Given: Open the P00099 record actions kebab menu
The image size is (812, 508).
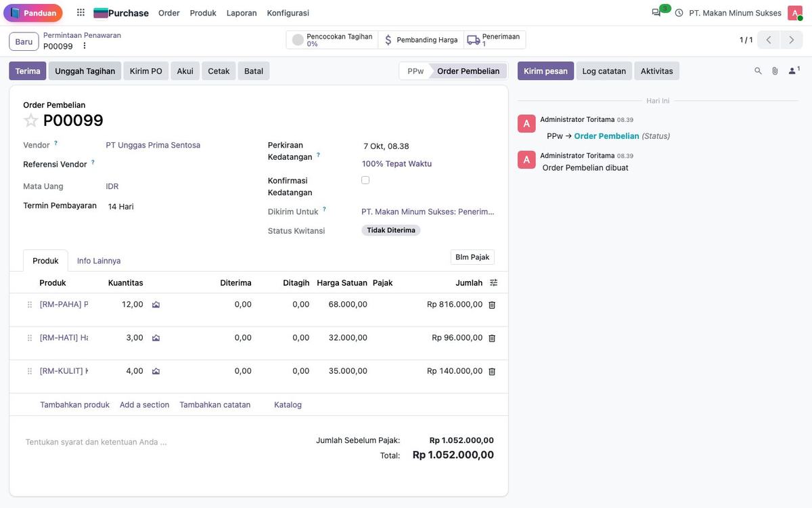Looking at the screenshot, I should coord(85,46).
